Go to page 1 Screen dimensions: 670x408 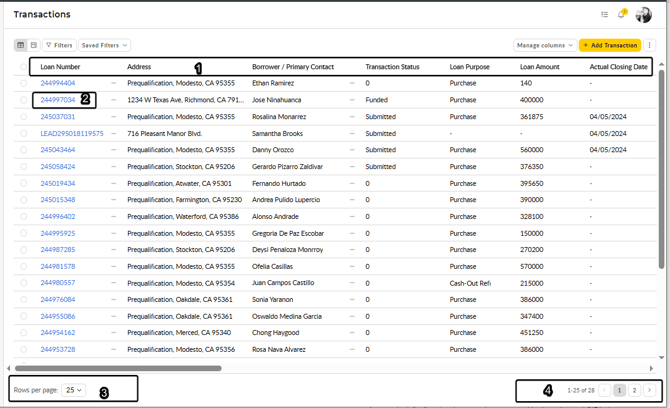pyautogui.click(x=620, y=390)
